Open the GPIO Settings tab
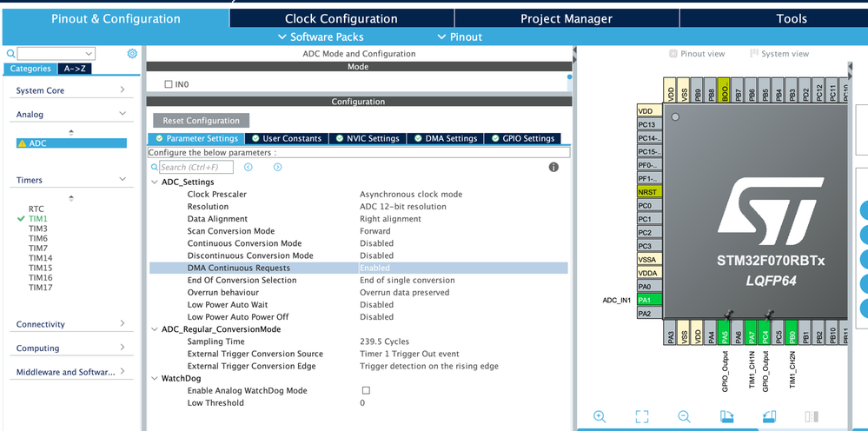 point(522,138)
